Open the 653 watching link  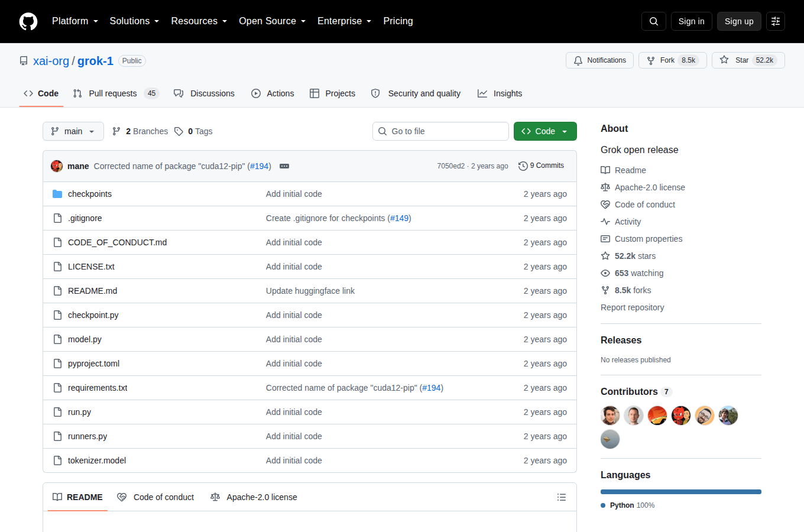(x=632, y=273)
